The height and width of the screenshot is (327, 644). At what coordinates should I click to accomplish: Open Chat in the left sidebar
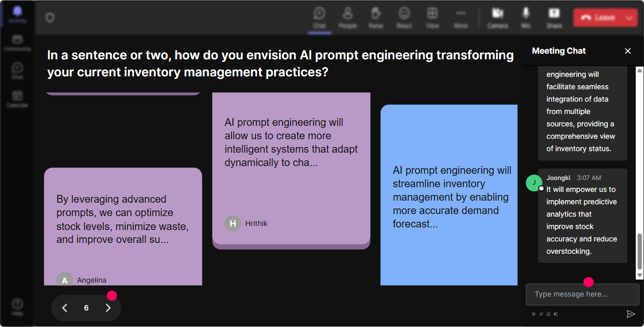pos(17,71)
